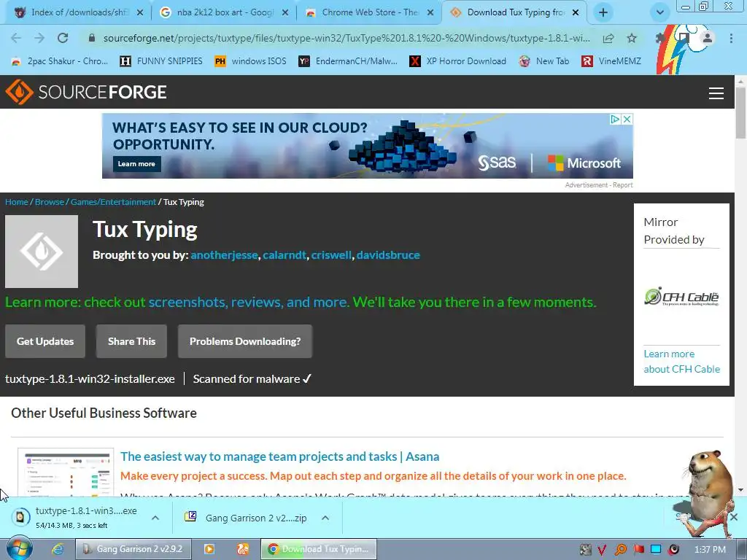The width and height of the screenshot is (747, 560).
Task: Open the Chrome extensions puzzle icon
Action: [659, 38]
